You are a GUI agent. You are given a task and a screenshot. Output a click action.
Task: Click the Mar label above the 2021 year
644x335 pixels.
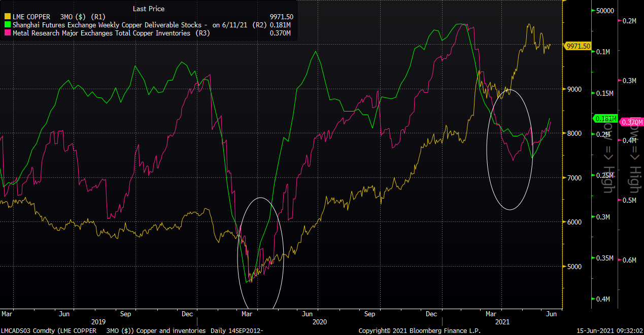click(x=492, y=314)
